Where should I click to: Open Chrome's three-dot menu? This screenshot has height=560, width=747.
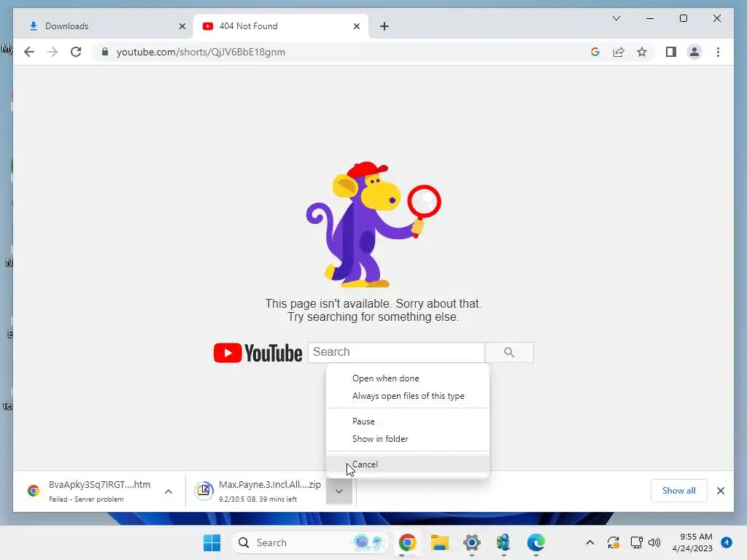(718, 52)
